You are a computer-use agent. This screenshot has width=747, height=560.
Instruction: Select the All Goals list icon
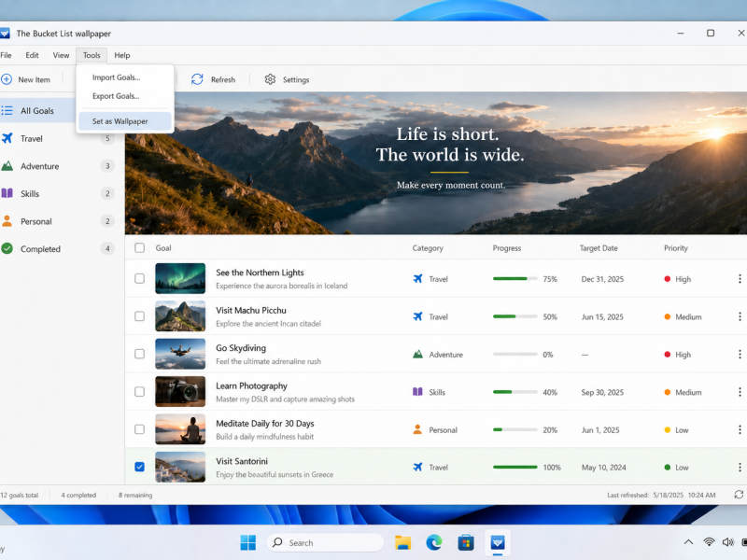coord(7,110)
